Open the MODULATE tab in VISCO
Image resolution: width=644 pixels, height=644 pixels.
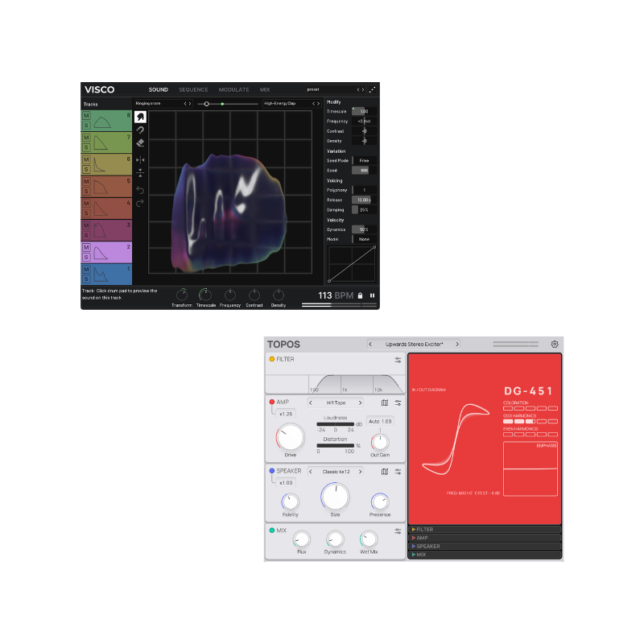[233, 89]
